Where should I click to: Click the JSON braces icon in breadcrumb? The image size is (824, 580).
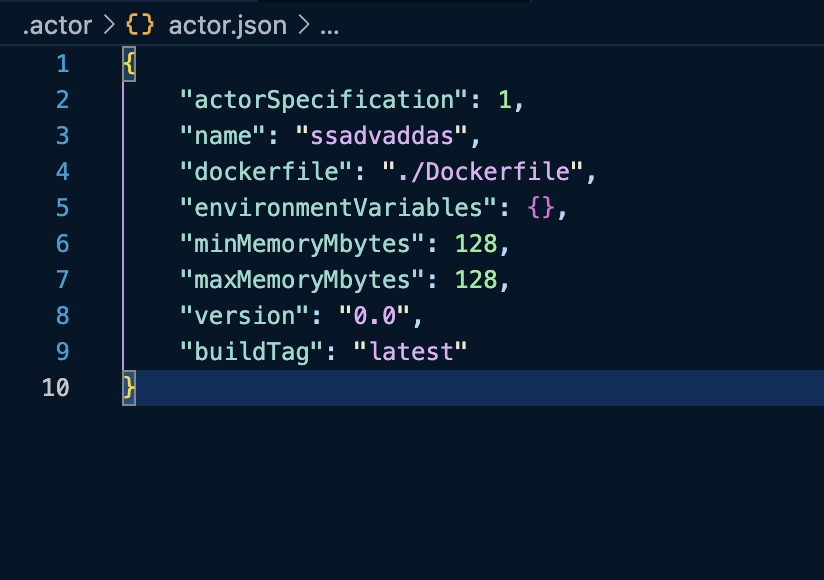click(x=140, y=25)
